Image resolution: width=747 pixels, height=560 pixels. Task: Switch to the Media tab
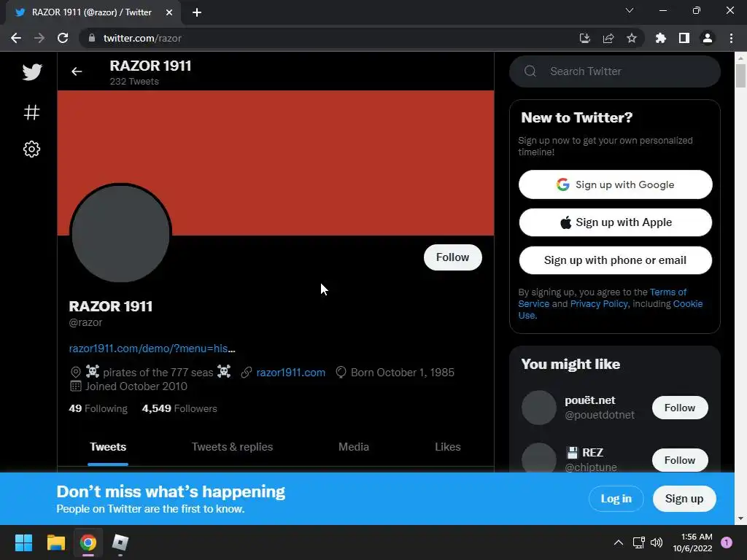coord(354,447)
